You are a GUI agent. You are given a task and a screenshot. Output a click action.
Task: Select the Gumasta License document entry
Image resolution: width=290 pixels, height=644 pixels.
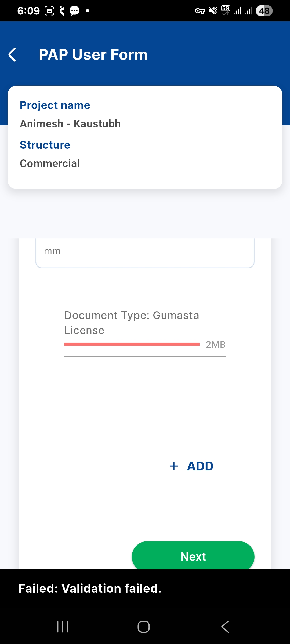click(x=132, y=323)
